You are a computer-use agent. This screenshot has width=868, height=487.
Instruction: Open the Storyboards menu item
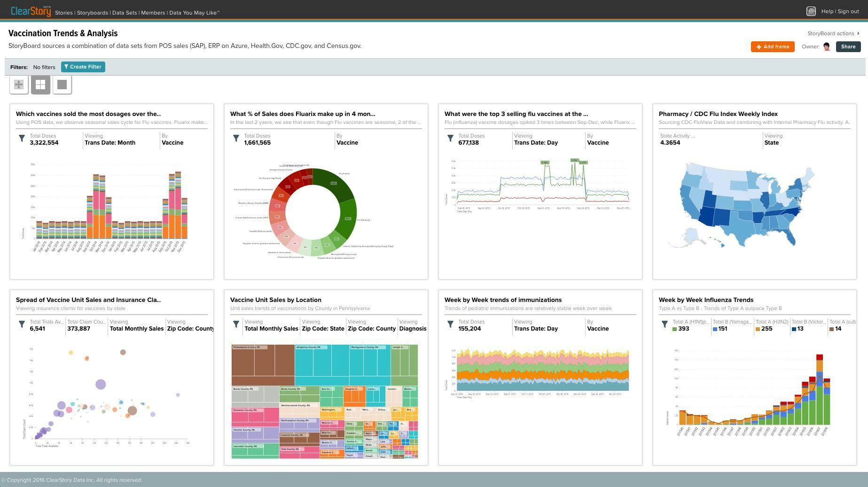(92, 13)
